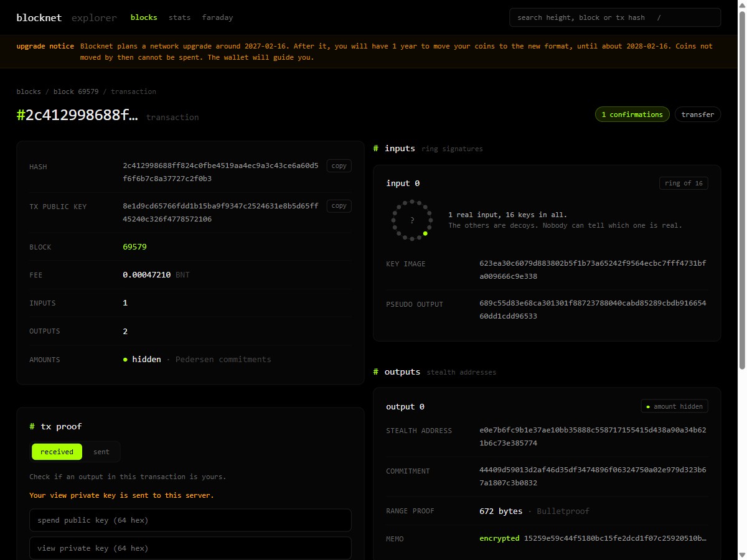
Task: Click the commitment value 44409d59…
Action: click(x=593, y=477)
